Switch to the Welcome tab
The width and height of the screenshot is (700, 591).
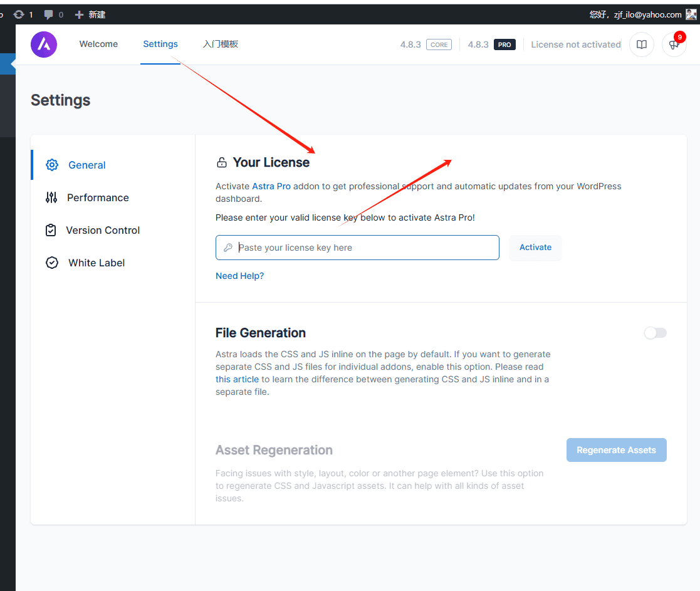point(98,44)
